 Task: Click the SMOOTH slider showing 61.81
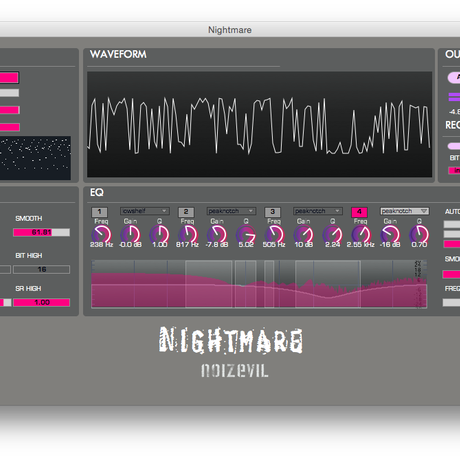42,232
